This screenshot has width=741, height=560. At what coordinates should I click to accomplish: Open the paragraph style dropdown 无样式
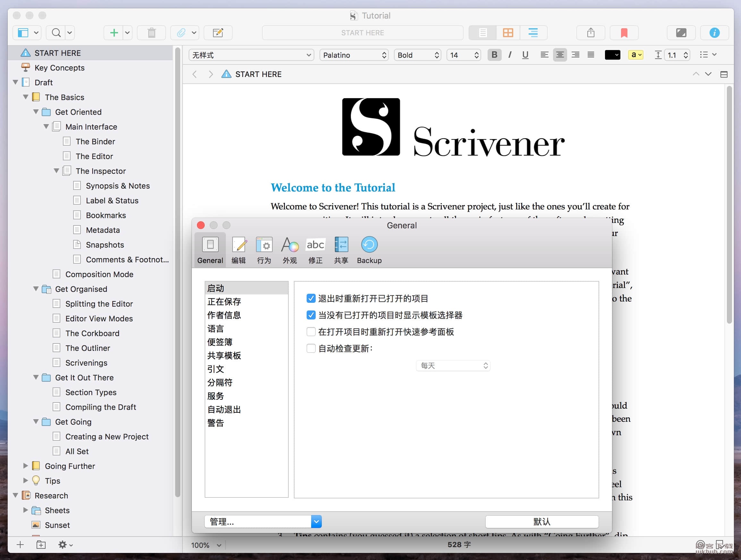pyautogui.click(x=251, y=55)
